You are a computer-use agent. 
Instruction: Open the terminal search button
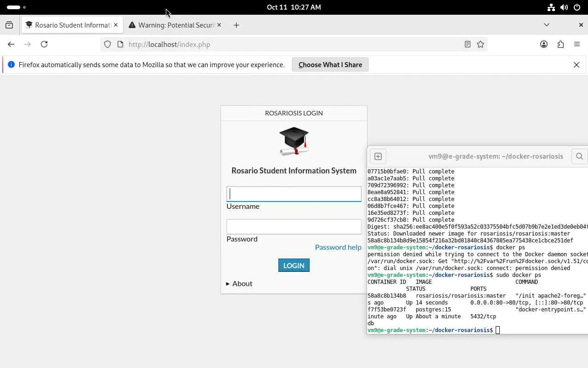pos(579,156)
